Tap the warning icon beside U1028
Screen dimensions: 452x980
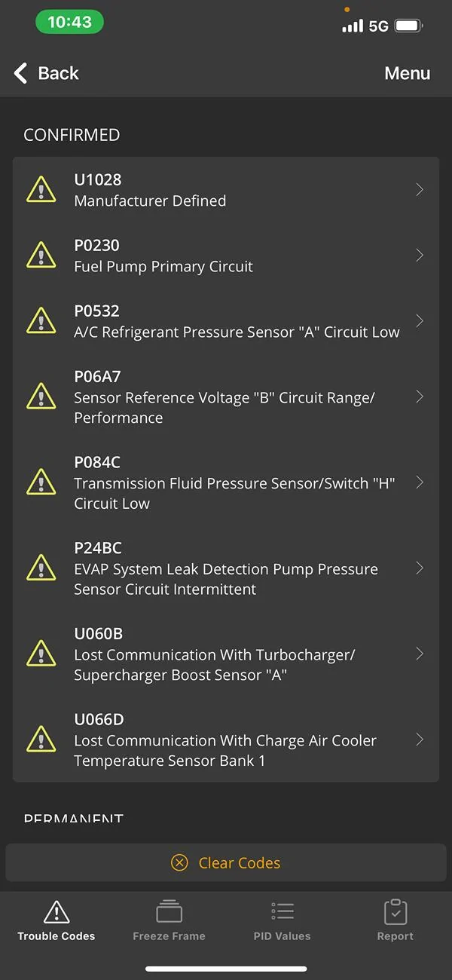tap(41, 190)
